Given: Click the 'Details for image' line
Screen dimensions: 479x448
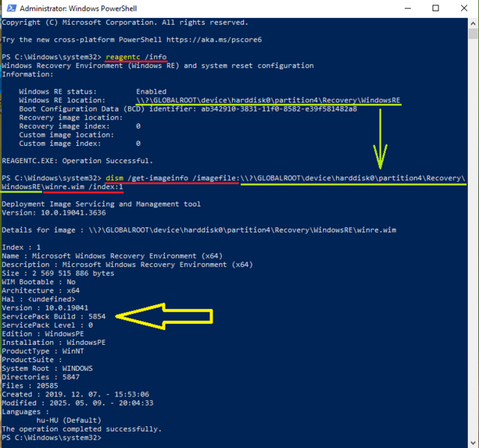Looking at the screenshot, I should click(199, 230).
